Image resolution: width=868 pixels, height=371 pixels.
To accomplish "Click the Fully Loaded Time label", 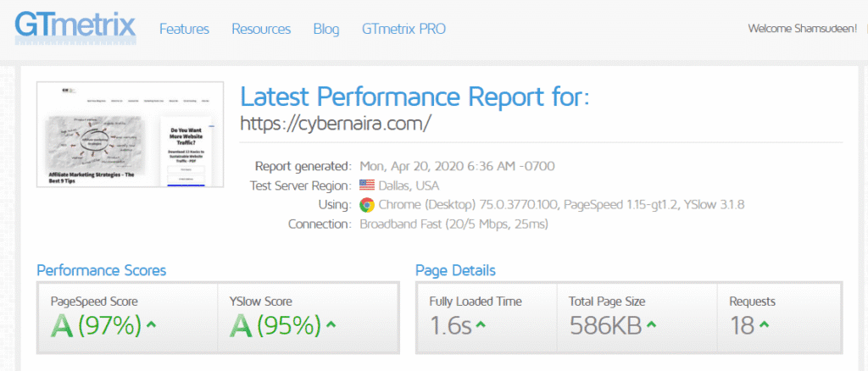I will [x=476, y=302].
